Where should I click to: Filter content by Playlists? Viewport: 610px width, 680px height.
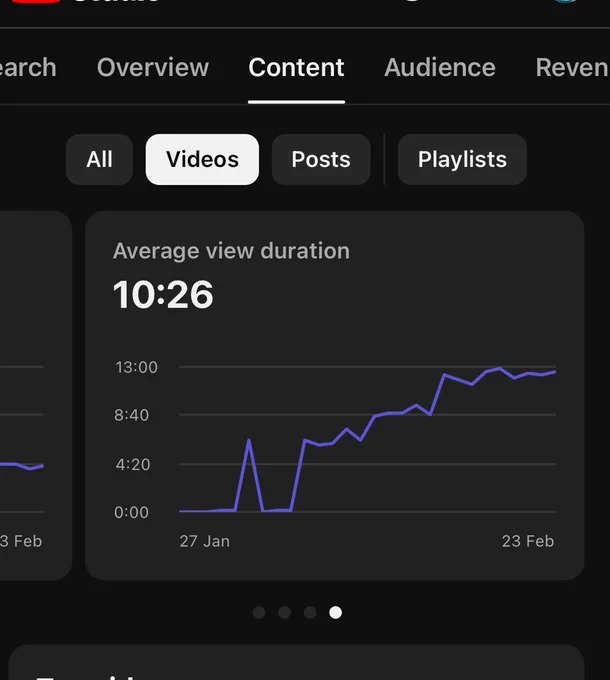coord(462,159)
